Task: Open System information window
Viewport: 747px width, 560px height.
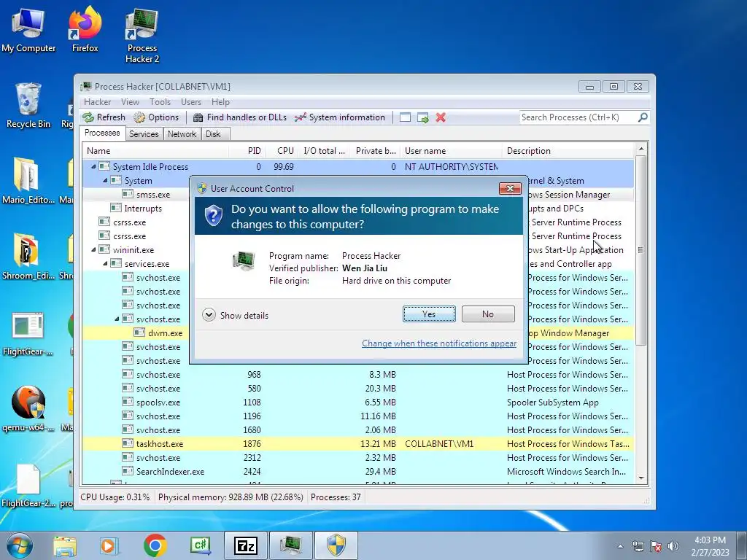Action: 340,117
